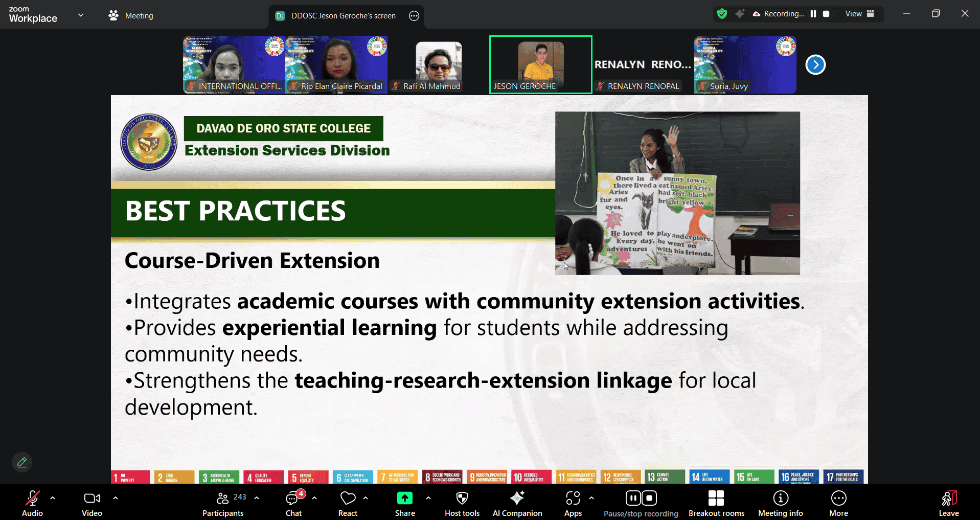Image resolution: width=980 pixels, height=520 pixels.
Task: Leave the meeting
Action: coord(948,504)
